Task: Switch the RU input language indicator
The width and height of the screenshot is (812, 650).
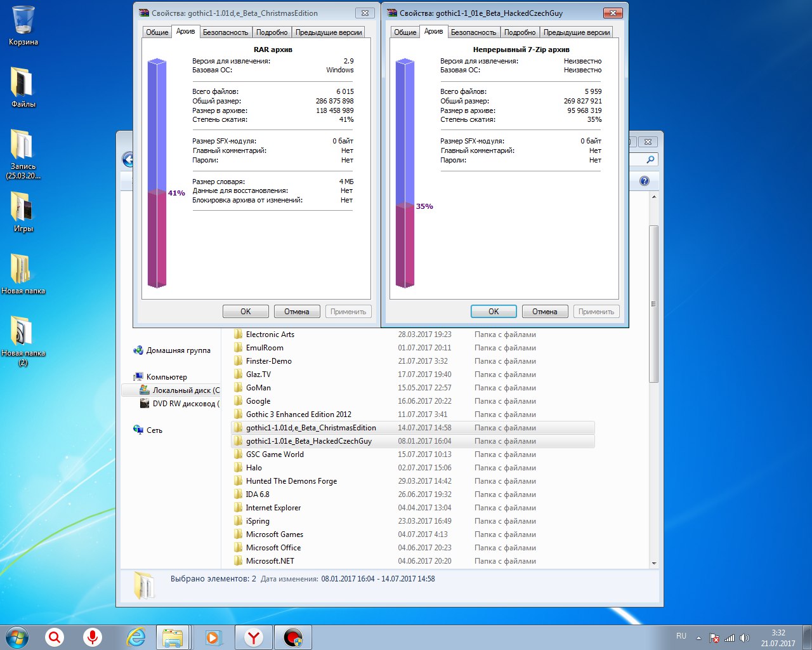Action: coord(681,636)
